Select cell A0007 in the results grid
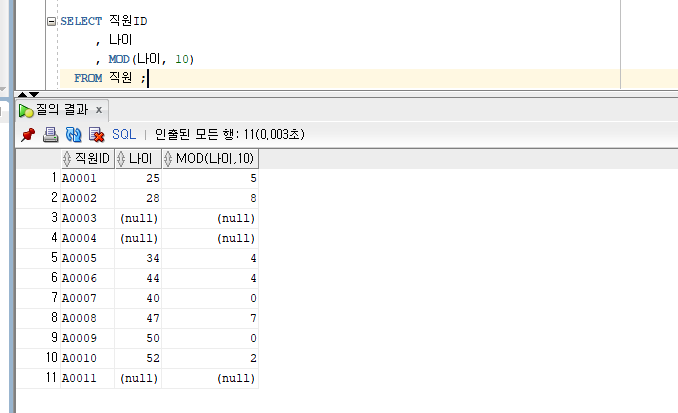The width and height of the screenshot is (678, 413). (x=87, y=298)
